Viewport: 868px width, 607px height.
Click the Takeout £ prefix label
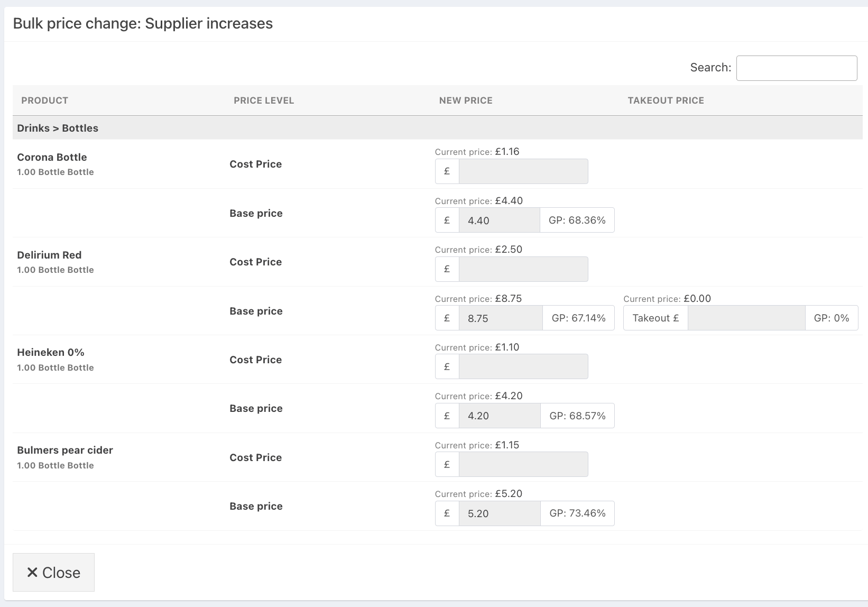coord(655,318)
